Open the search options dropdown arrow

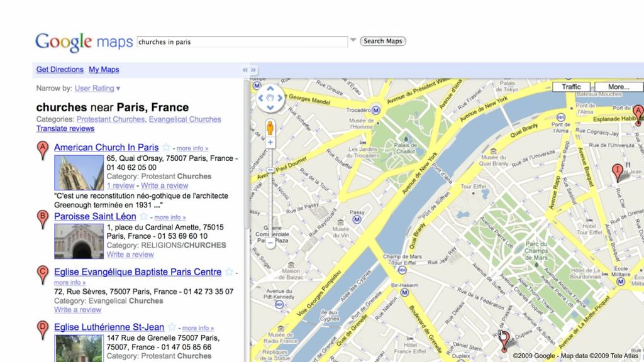pos(353,40)
